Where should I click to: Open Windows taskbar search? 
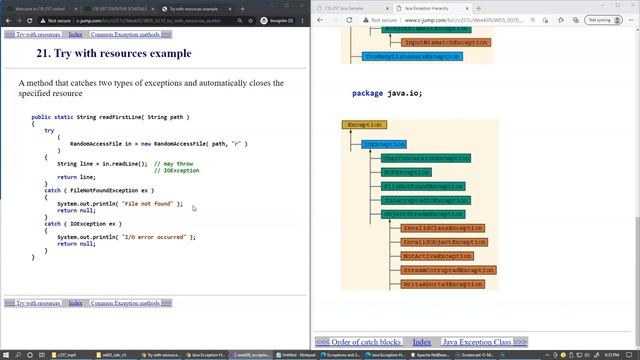18,355
